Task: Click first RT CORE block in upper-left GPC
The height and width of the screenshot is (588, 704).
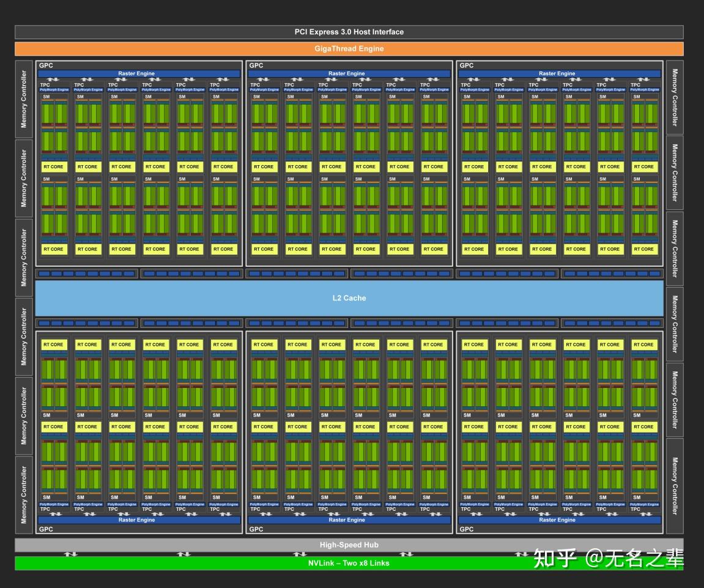Action: coord(53,166)
